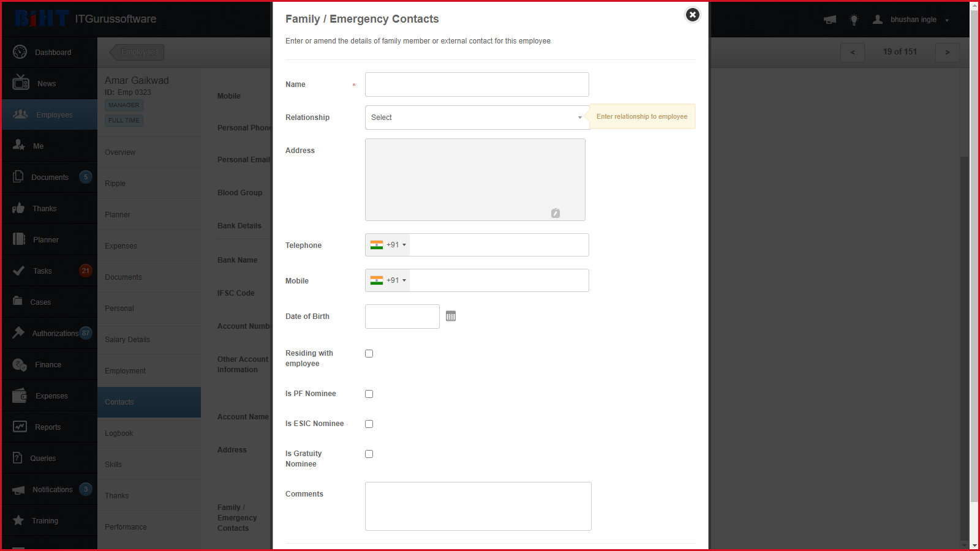The image size is (980, 551).
Task: Click the Thanks thumbs-up icon
Action: 18,208
